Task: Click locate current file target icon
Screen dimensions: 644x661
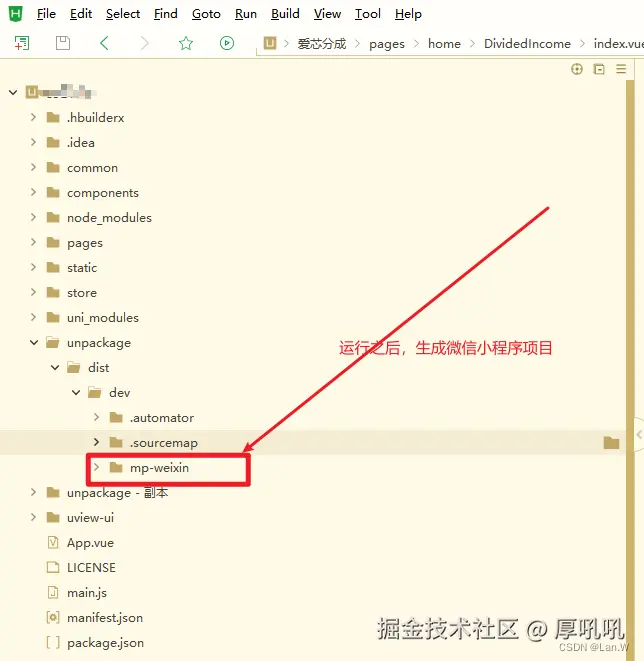Action: pyautogui.click(x=577, y=69)
